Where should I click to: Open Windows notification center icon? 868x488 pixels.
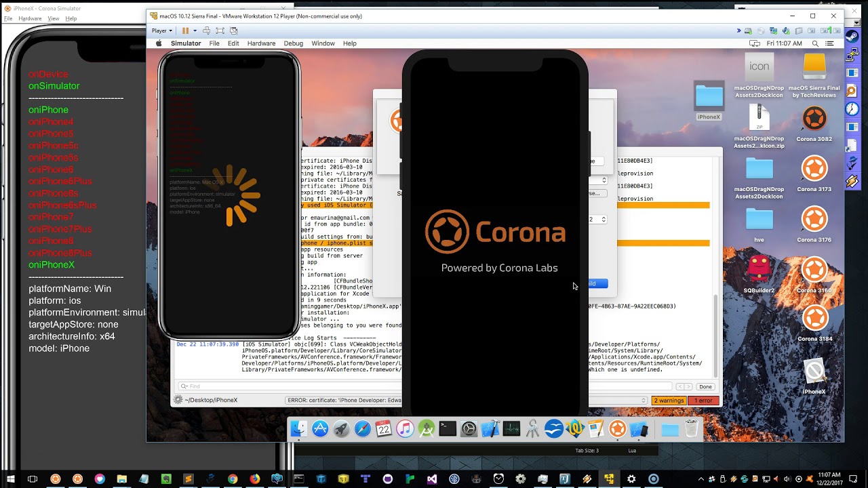pos(853,479)
